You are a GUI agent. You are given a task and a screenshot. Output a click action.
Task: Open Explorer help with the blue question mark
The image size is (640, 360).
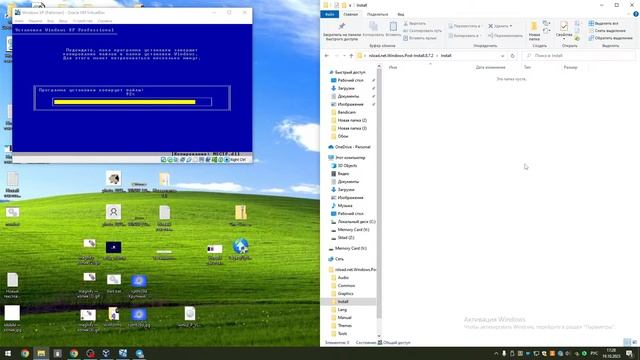[636, 14]
